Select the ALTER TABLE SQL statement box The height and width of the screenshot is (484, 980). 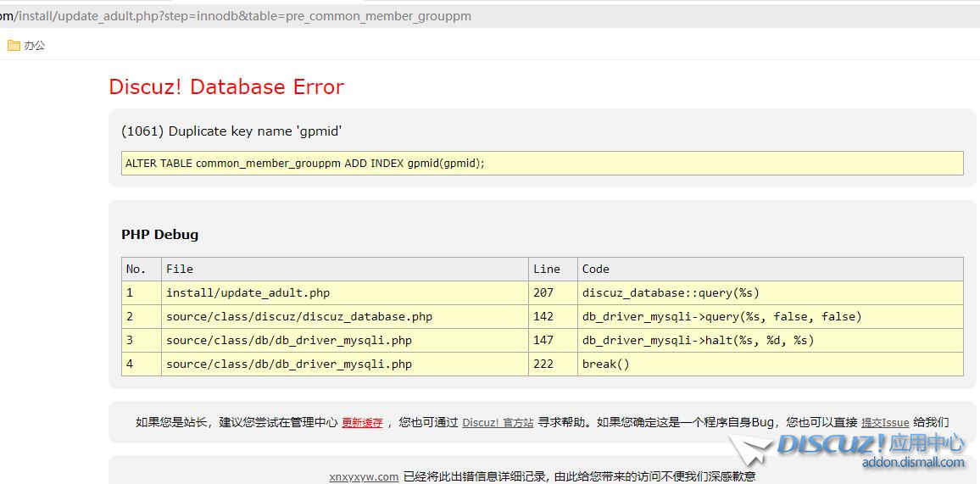pyautogui.click(x=542, y=163)
